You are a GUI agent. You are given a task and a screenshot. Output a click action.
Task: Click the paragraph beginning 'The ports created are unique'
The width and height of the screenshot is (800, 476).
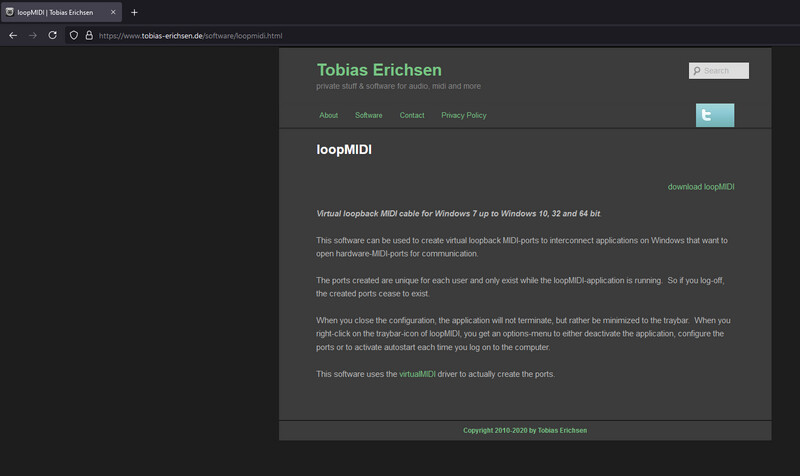(x=520, y=287)
